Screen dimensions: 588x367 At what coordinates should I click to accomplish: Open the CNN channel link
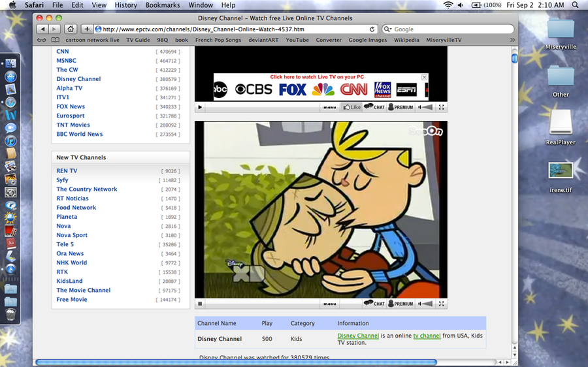63,52
